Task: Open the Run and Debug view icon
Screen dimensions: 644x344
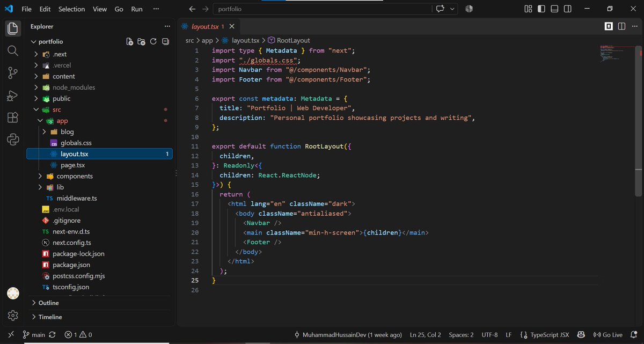Action: point(13,96)
